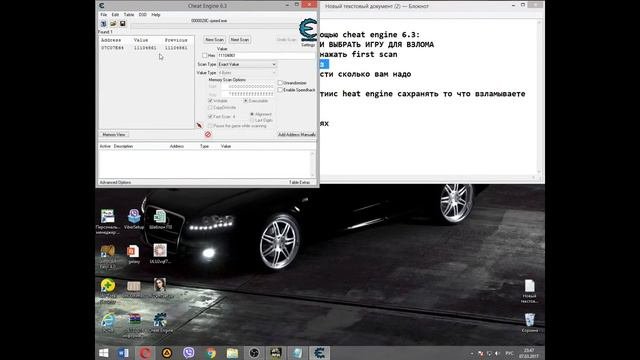Enable the Speedhack checkbox

pyautogui.click(x=280, y=90)
